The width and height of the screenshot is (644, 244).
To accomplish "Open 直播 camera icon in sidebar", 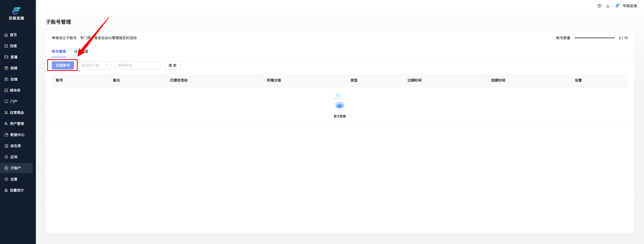I will click(6, 57).
